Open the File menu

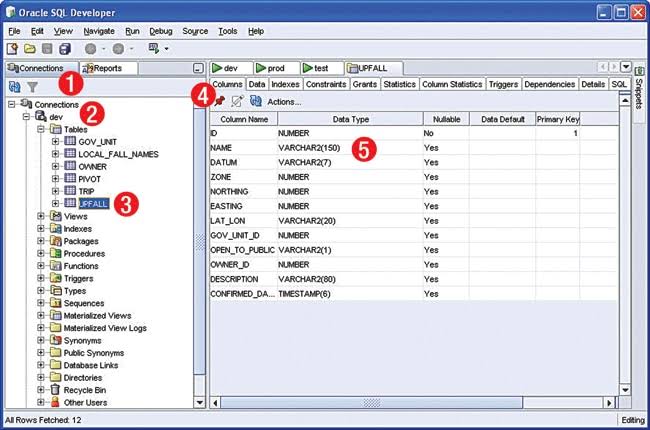point(14,31)
